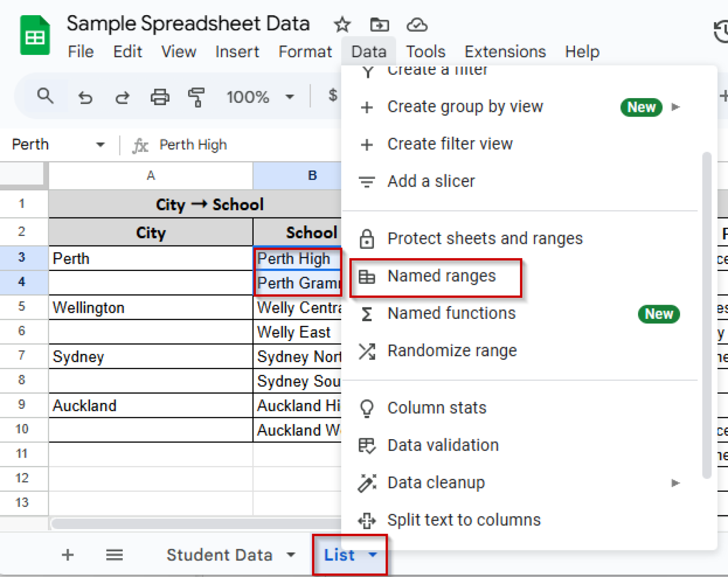The width and height of the screenshot is (728, 577).
Task: Click the Print icon in the toolbar
Action: 160,97
